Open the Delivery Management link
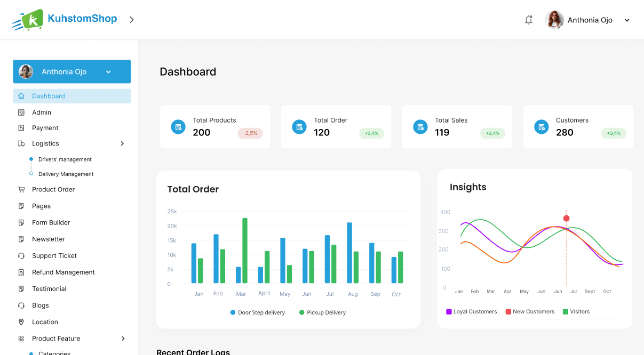This screenshot has height=355, width=644. click(66, 174)
